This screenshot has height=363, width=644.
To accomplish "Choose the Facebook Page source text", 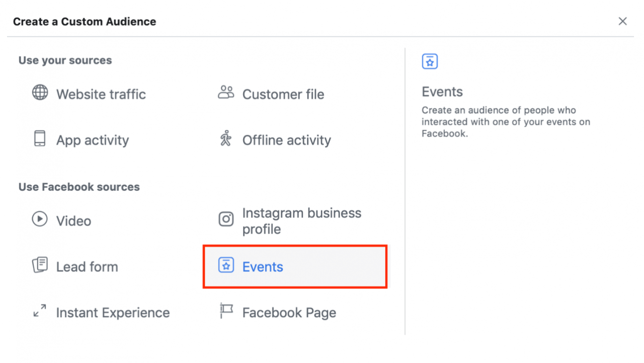I will pyautogui.click(x=289, y=313).
